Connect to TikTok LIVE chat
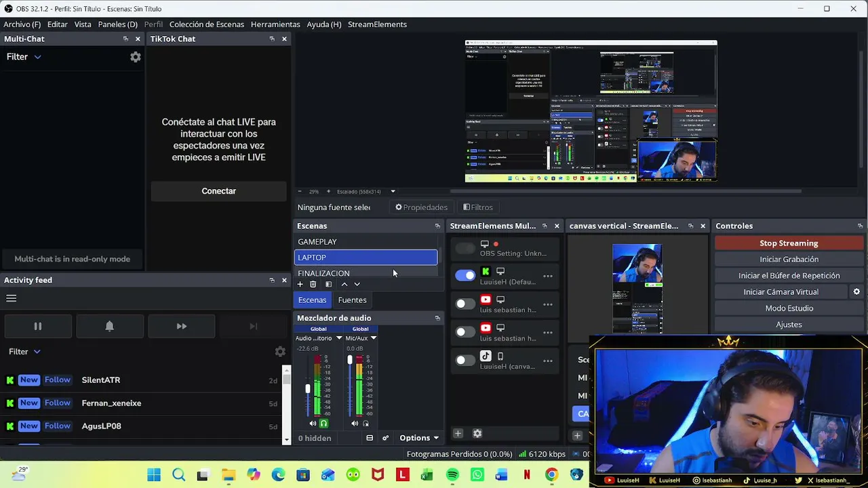This screenshot has width=868, height=488. pos(218,191)
